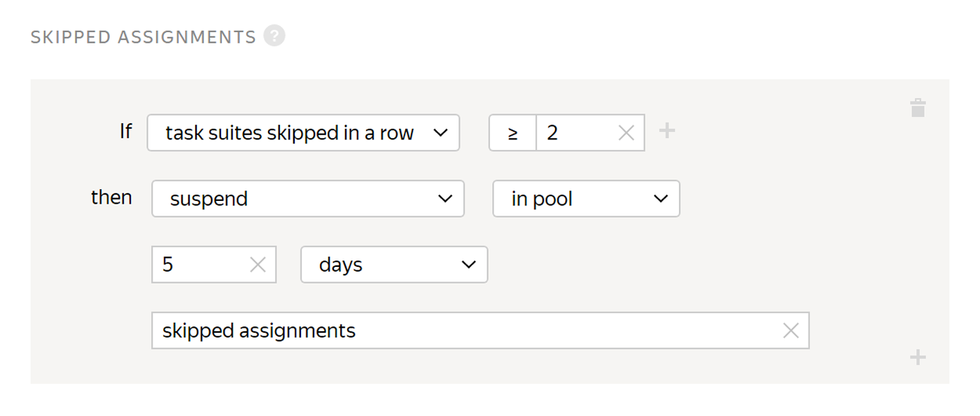Open the 'task suites skipped in a row' dropdown

pyautogui.click(x=303, y=133)
